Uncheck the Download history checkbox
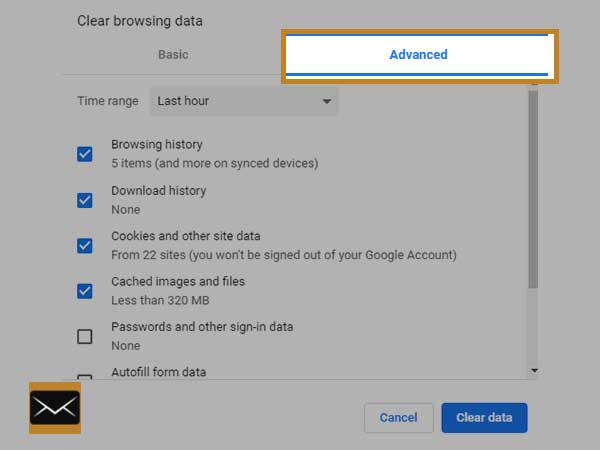 point(85,200)
